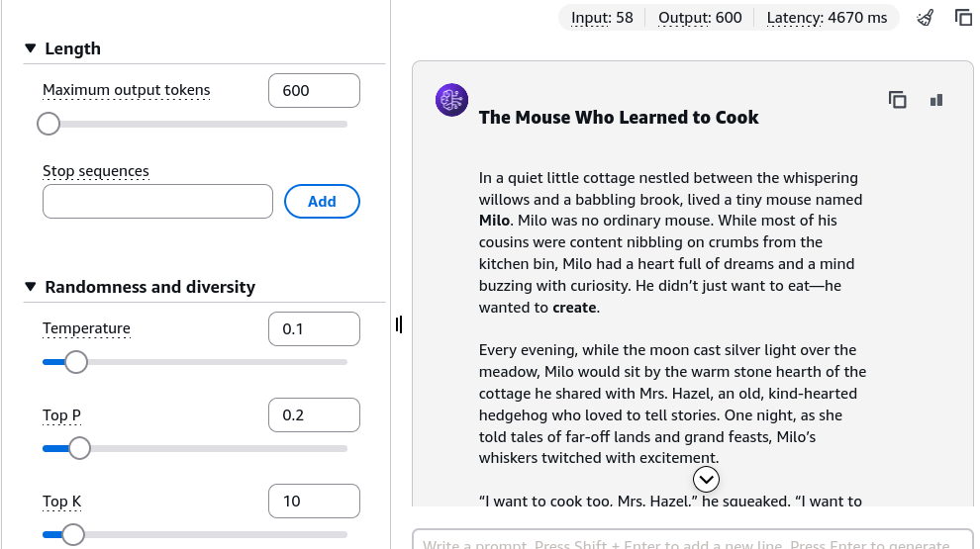Click the scroll-to-bottom chevron circle

pyautogui.click(x=706, y=480)
